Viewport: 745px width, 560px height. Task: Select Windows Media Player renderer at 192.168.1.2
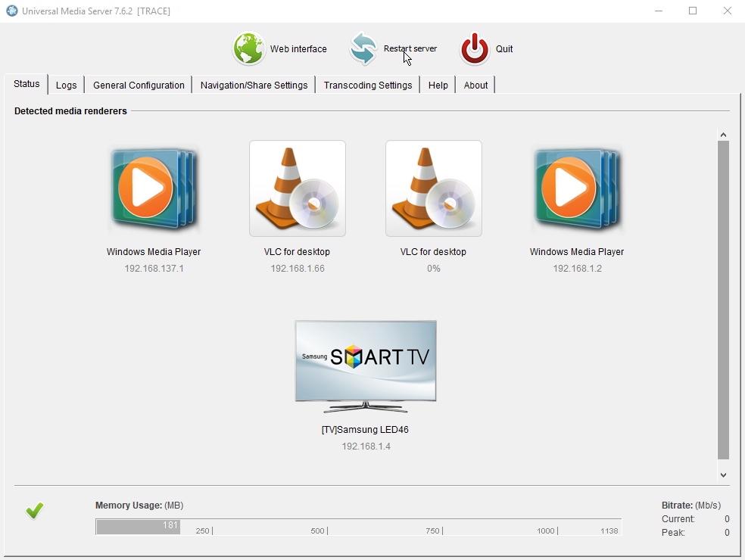577,189
